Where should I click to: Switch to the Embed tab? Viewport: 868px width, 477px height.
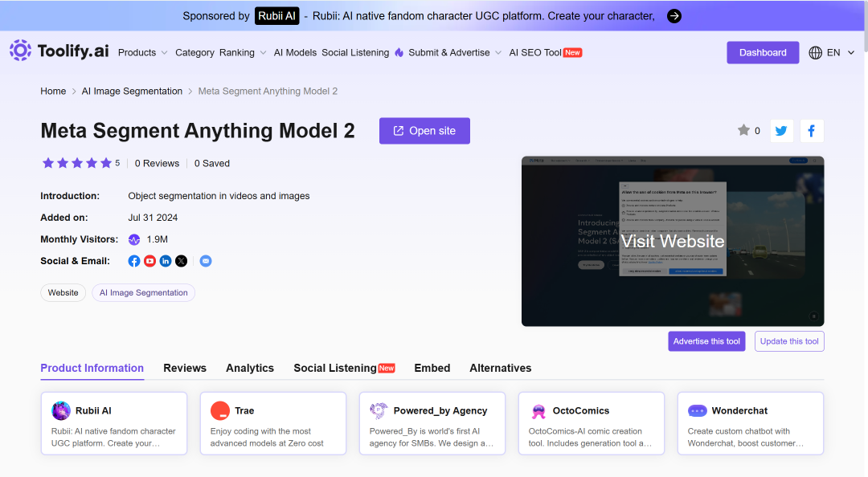point(432,368)
